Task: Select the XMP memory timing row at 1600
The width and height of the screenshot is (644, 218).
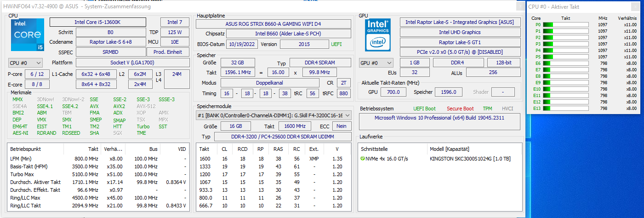Action: point(274,159)
